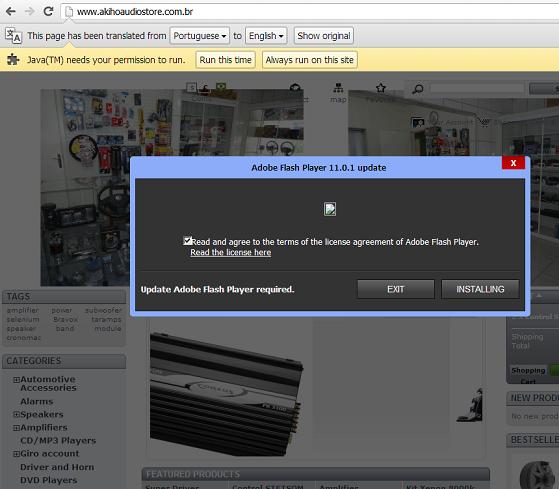The width and height of the screenshot is (559, 489).
Task: Click the contact phone icon
Action: [295, 88]
